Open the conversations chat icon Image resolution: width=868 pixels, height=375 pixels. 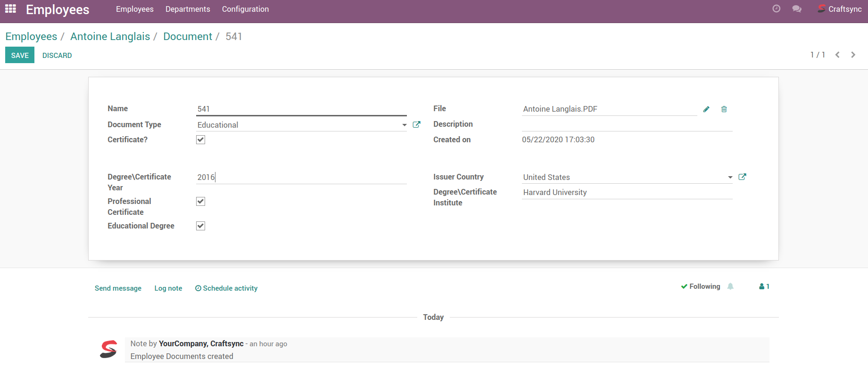[797, 9]
